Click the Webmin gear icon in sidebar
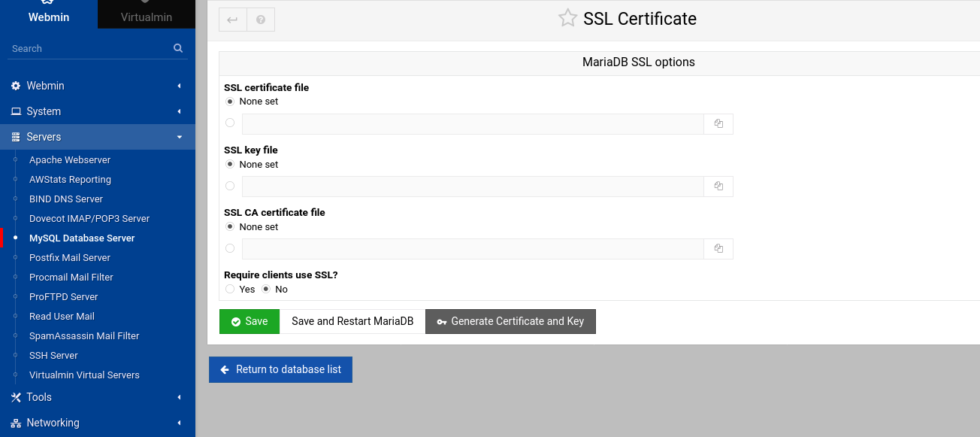Image resolution: width=980 pixels, height=437 pixels. [16, 86]
